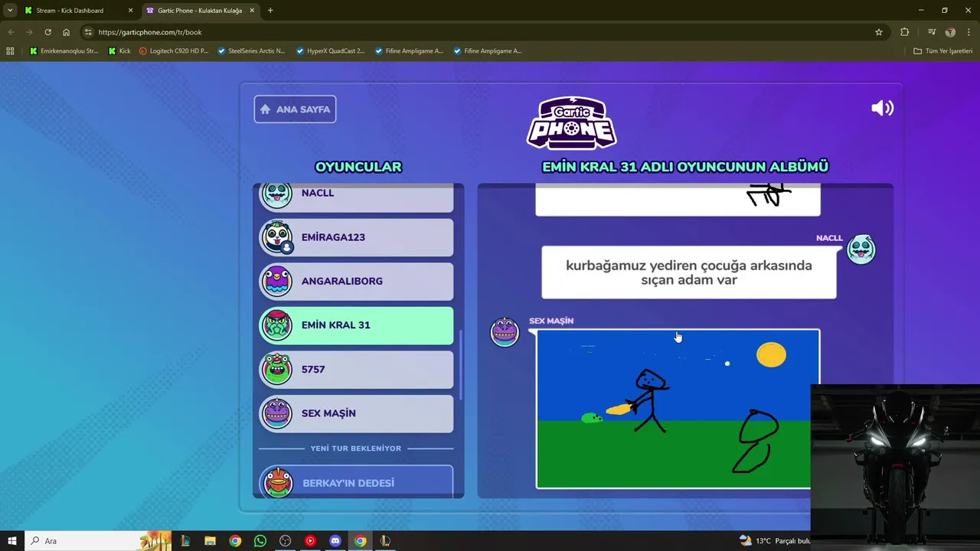Close the Stream - Kick Dashboard tab
The height and width of the screenshot is (551, 980).
[x=130, y=11]
